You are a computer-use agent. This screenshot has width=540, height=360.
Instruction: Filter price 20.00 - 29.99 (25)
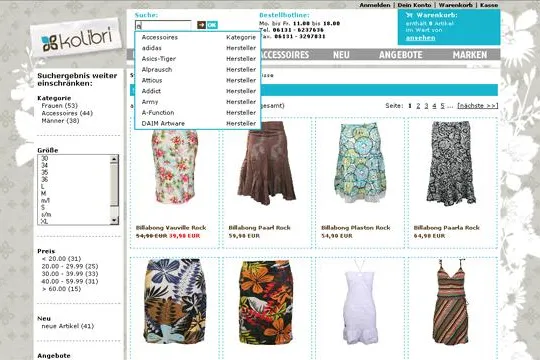pyautogui.click(x=70, y=266)
